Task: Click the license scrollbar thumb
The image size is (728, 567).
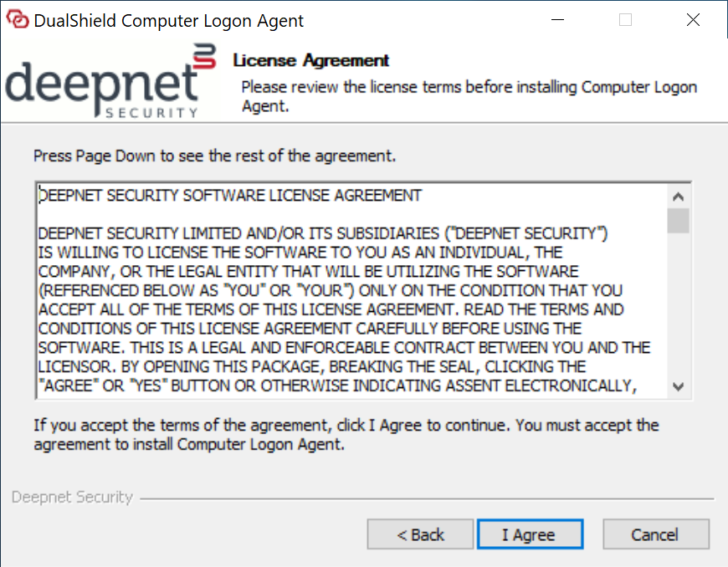Action: (678, 221)
